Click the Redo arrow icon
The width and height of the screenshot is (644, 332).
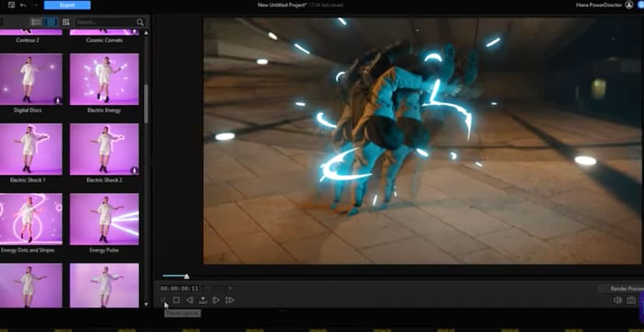click(x=35, y=5)
